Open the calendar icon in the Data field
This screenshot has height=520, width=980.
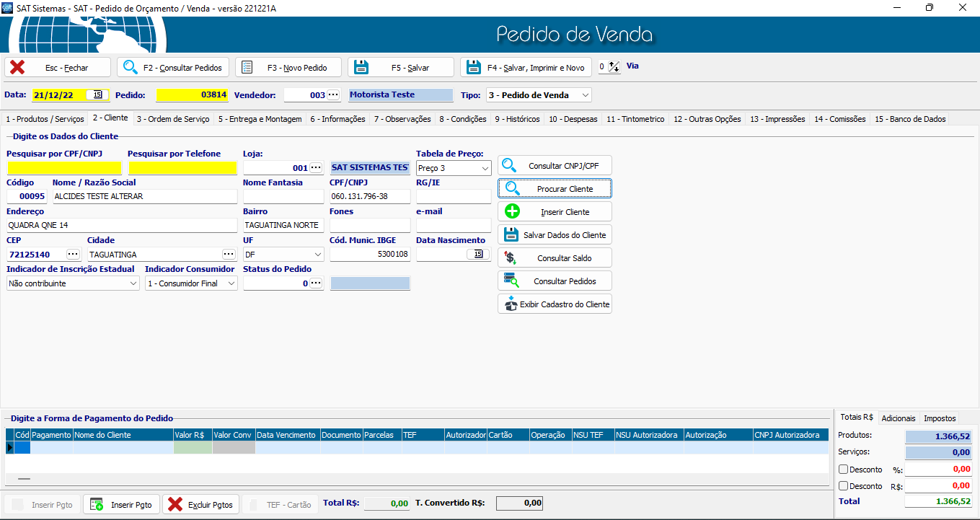pyautogui.click(x=97, y=94)
